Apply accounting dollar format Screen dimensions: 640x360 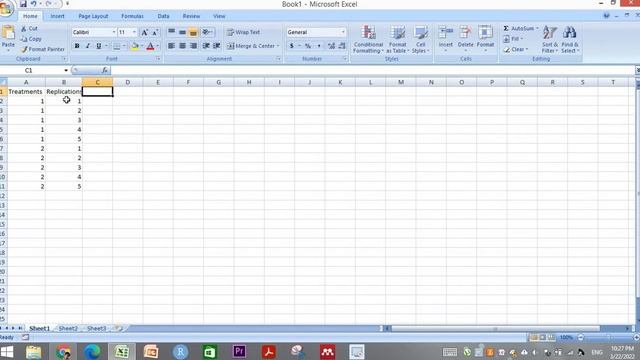tap(291, 46)
